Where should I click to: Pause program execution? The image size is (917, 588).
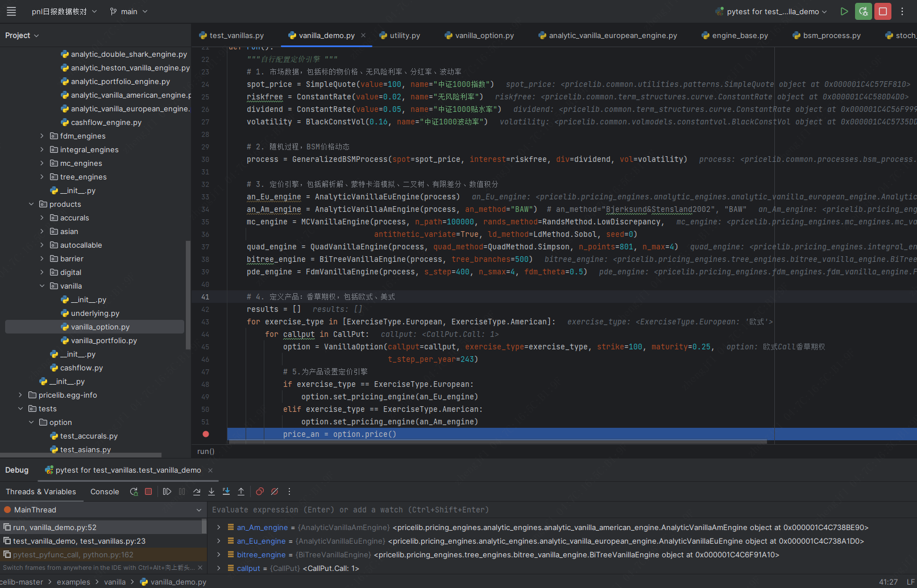coord(182,491)
